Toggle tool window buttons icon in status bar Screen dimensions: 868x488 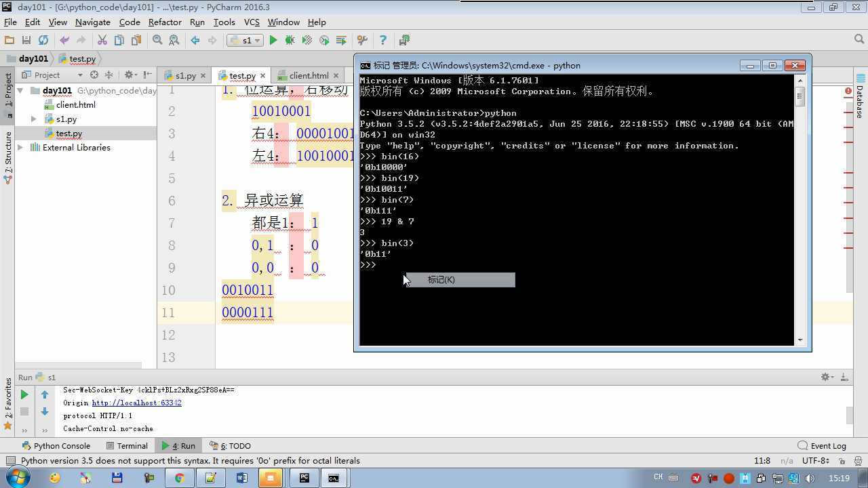click(x=10, y=460)
